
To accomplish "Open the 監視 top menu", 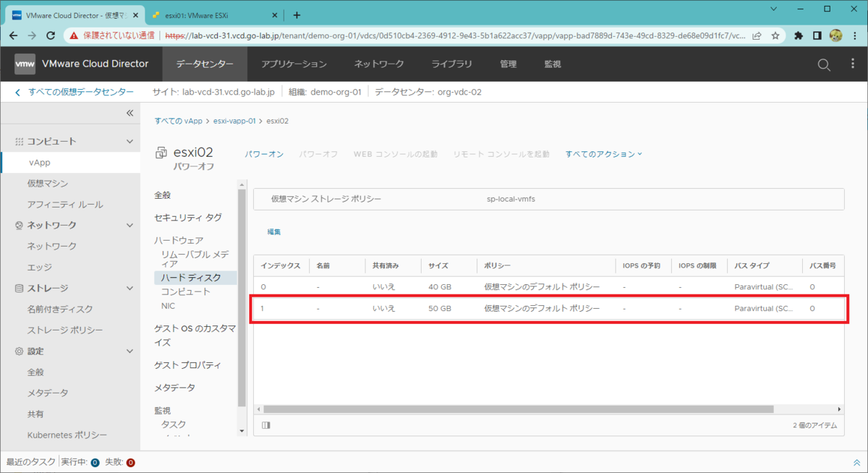I will (553, 64).
